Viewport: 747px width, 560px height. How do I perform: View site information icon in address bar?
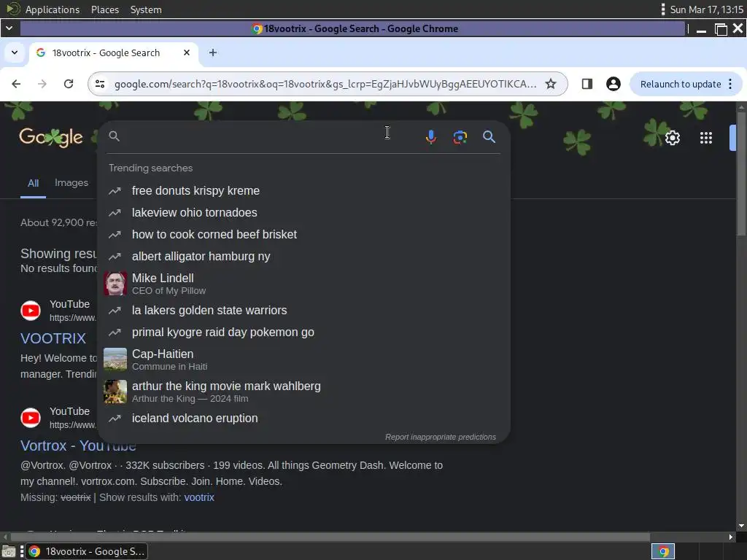[100, 85]
